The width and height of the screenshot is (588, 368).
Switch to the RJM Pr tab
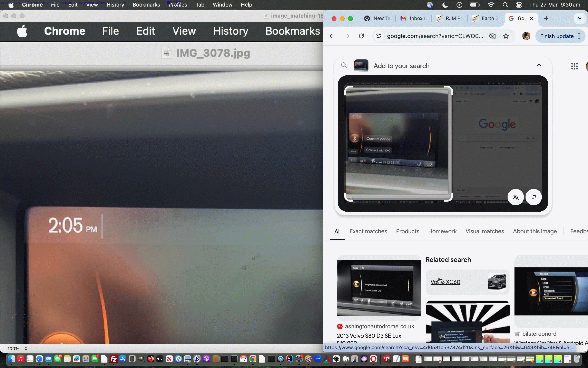coord(449,18)
